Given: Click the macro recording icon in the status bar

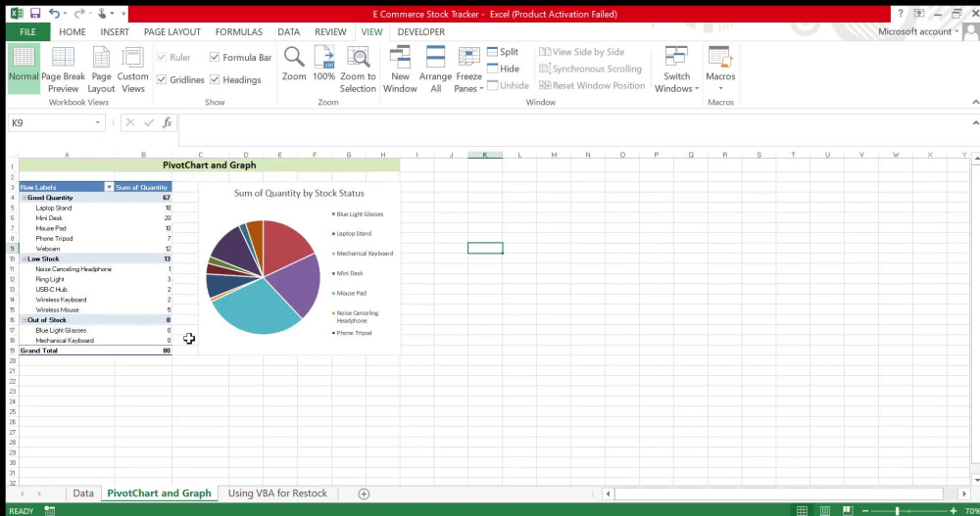Looking at the screenshot, I should 49,511.
